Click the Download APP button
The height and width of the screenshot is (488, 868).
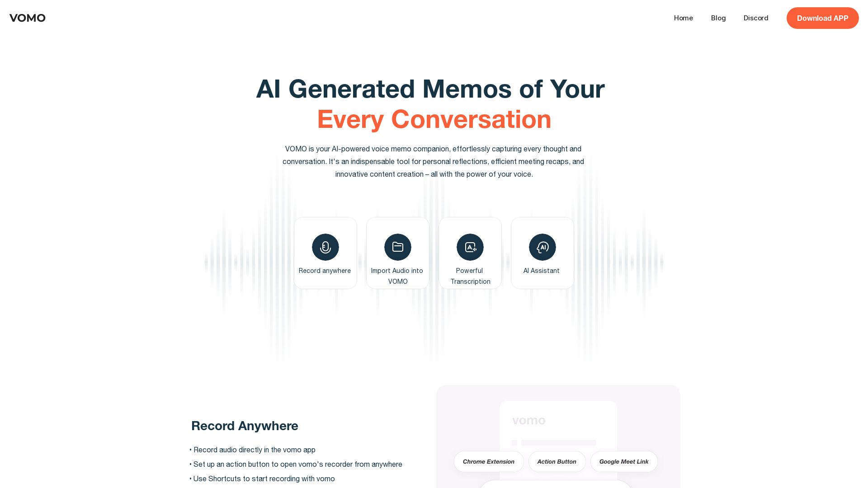[823, 18]
